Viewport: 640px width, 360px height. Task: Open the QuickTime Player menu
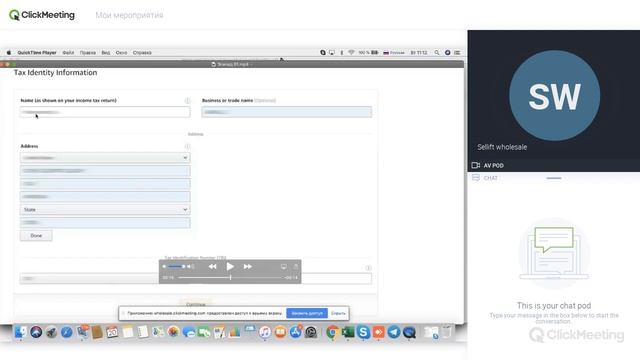[37, 53]
